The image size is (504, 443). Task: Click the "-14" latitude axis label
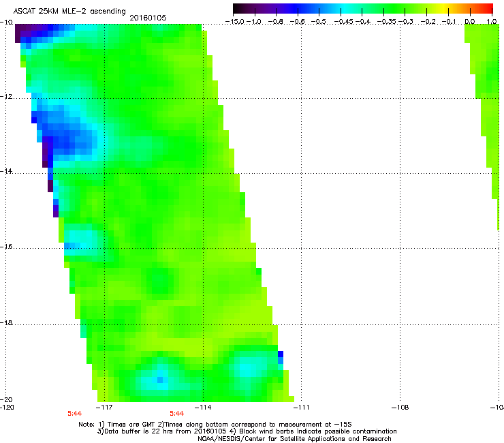click(6, 171)
